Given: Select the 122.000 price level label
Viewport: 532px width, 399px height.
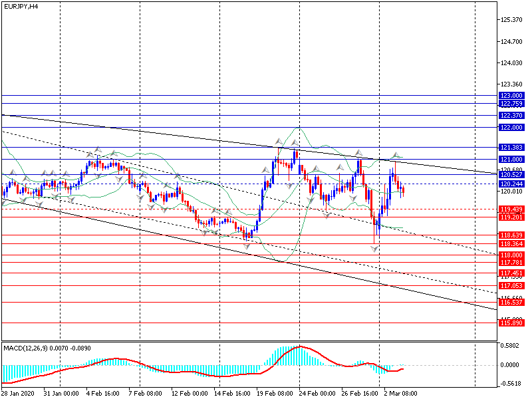Looking at the screenshot, I should 511,127.
